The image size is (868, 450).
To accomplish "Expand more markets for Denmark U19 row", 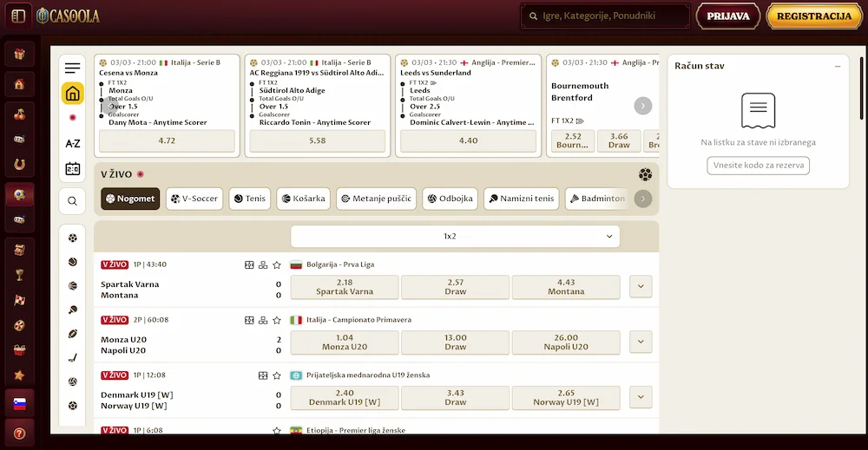I will point(641,397).
